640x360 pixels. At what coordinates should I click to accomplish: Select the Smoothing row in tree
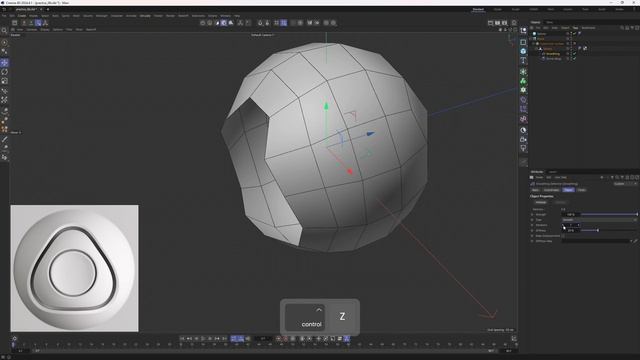(552, 54)
